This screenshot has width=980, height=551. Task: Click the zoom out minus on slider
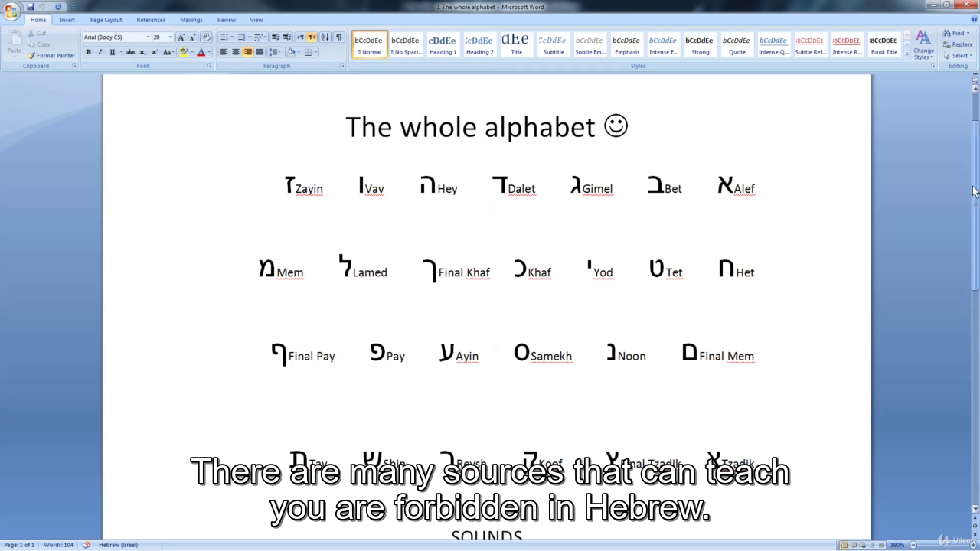point(913,545)
